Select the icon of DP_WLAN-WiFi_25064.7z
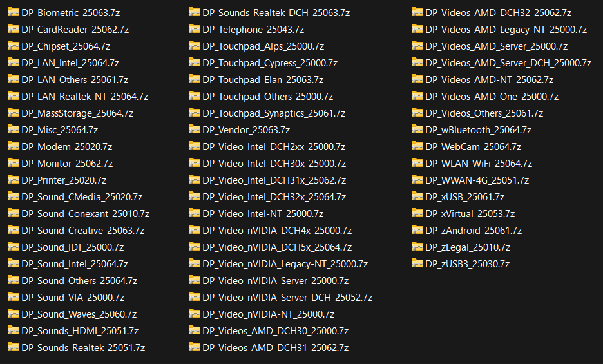 [417, 162]
